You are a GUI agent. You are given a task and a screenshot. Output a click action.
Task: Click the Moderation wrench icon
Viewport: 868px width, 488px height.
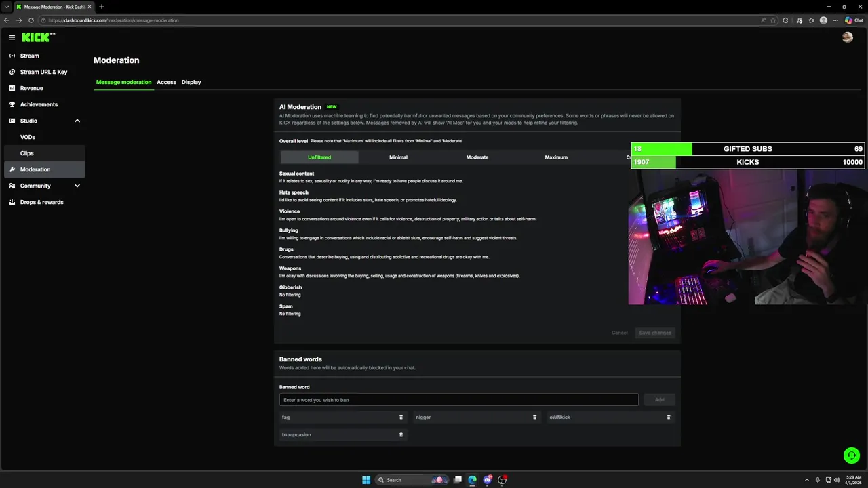[x=12, y=169]
